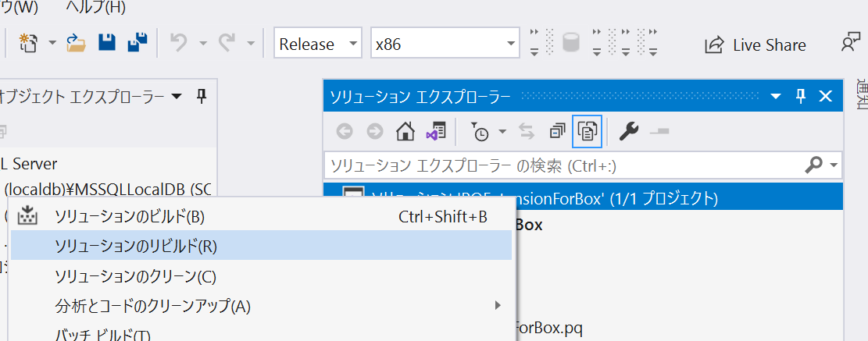Open the Redo history dropdown arrow
The width and height of the screenshot is (868, 341).
[x=251, y=43]
